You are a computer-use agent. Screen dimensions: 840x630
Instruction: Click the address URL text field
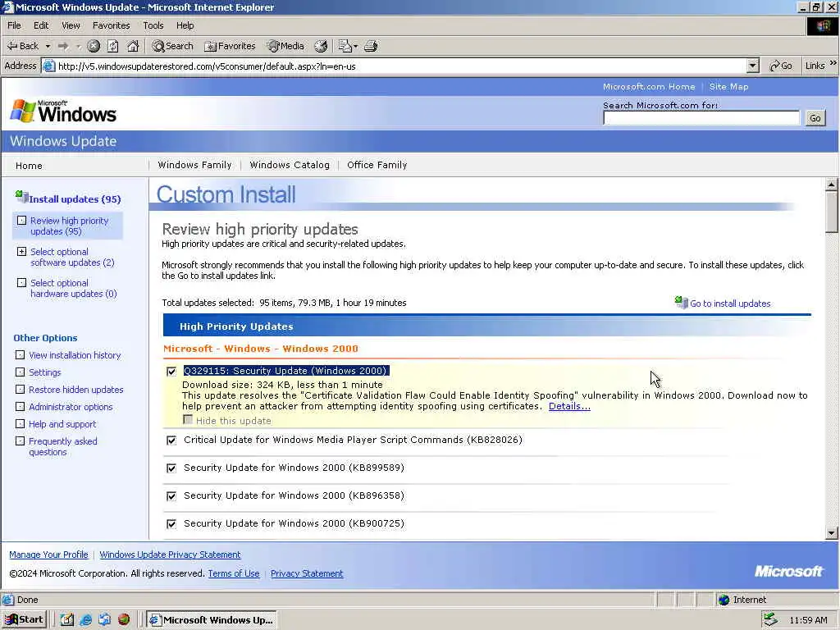[x=400, y=66]
